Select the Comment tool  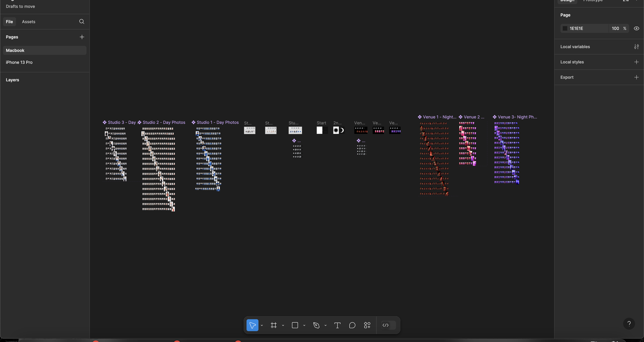click(352, 325)
